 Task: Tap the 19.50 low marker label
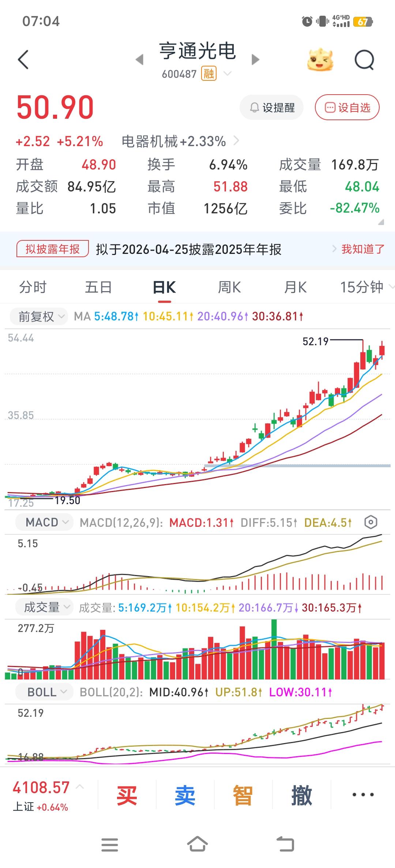coord(67,500)
